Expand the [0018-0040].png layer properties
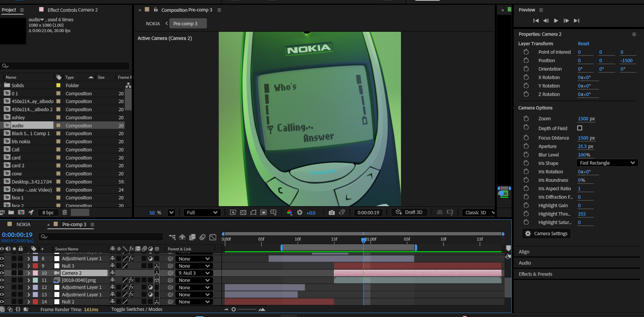 (x=29, y=280)
